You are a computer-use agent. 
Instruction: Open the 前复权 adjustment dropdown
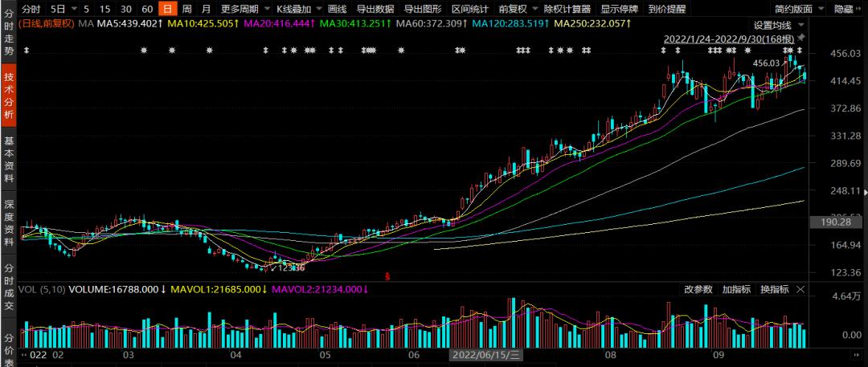(518, 9)
